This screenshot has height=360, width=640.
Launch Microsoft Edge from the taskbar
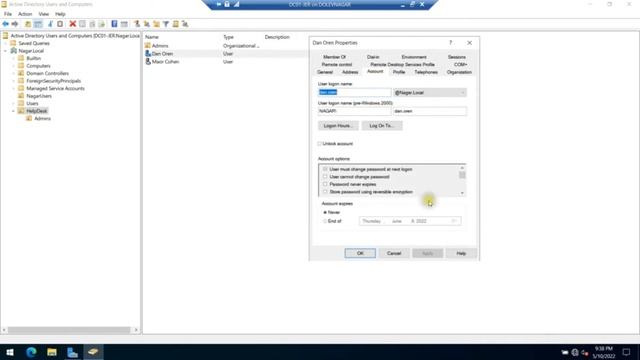point(31,352)
